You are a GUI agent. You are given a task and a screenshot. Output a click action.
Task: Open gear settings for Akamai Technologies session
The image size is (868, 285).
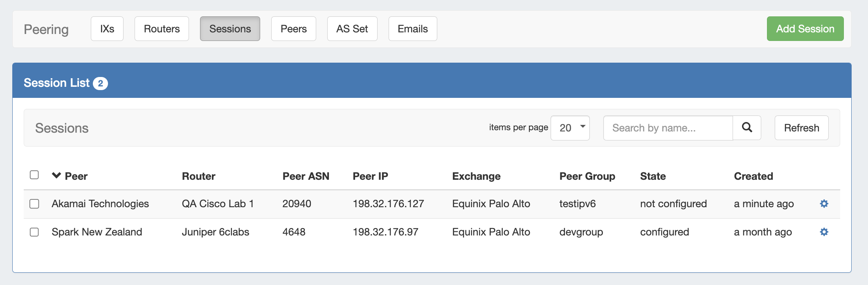coord(824,204)
